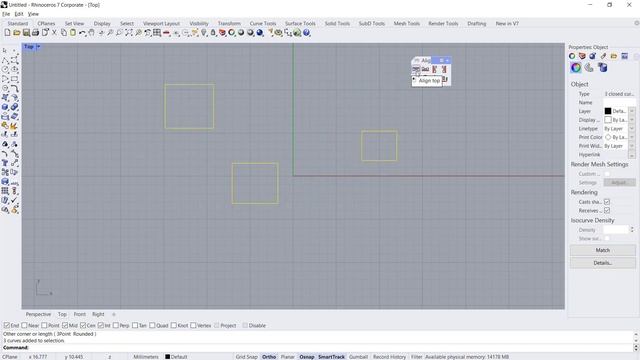Click the Object color wheel properties icon
This screenshot has height=360, width=640.
[576, 68]
